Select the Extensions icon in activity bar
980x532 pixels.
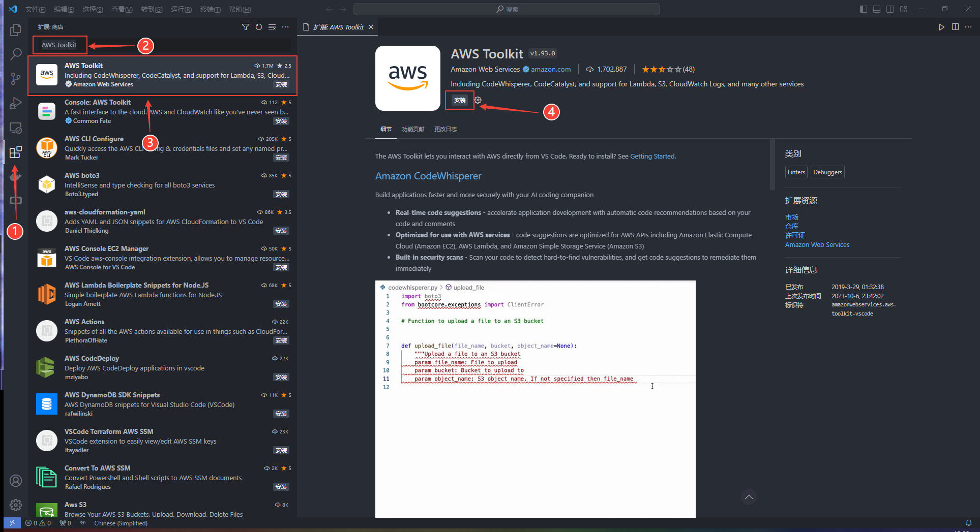pos(16,152)
